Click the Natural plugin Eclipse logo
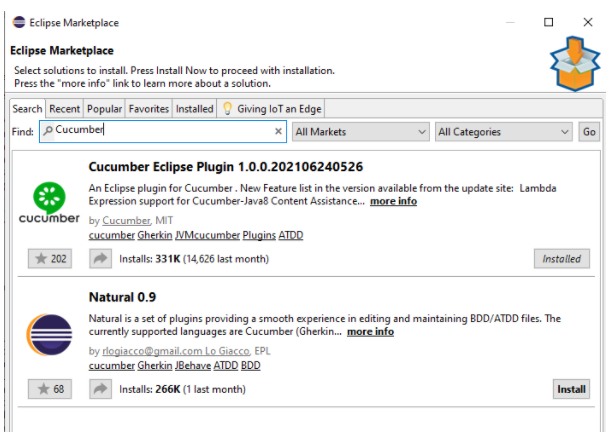This screenshot has width=610, height=447. coord(49,335)
